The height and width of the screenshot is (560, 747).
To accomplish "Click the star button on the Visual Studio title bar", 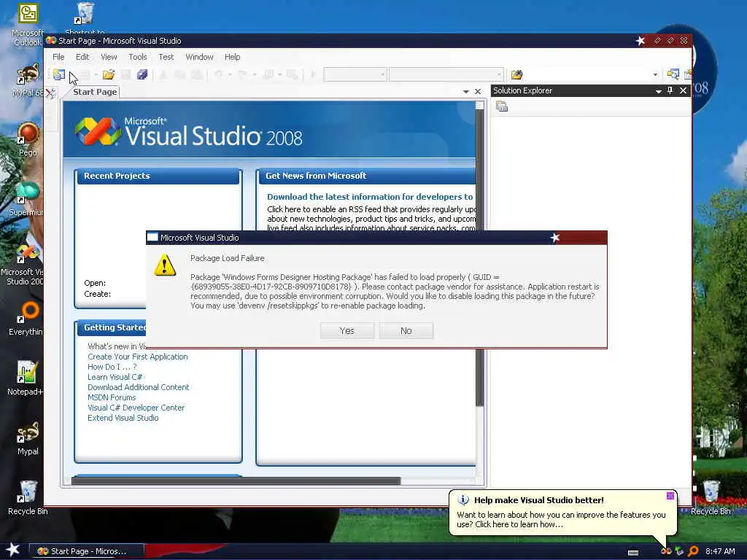I will 640,41.
